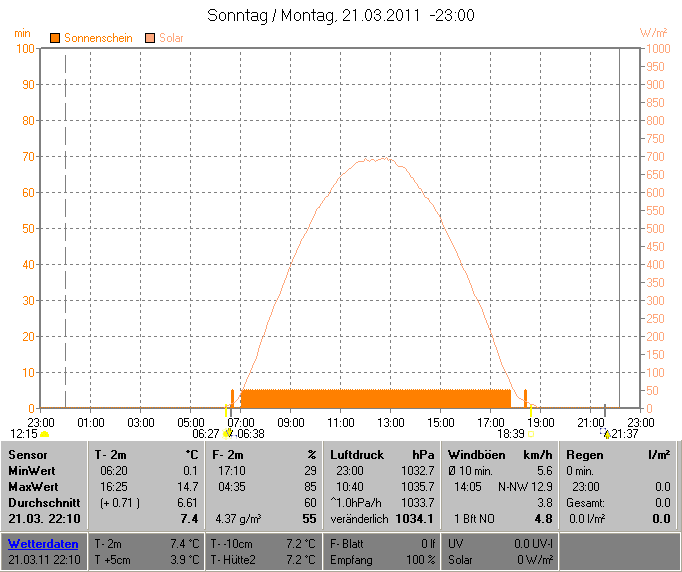This screenshot has width=682, height=572.
Task: Click the sunrise marker icon near 06:27
Action: coord(228,434)
